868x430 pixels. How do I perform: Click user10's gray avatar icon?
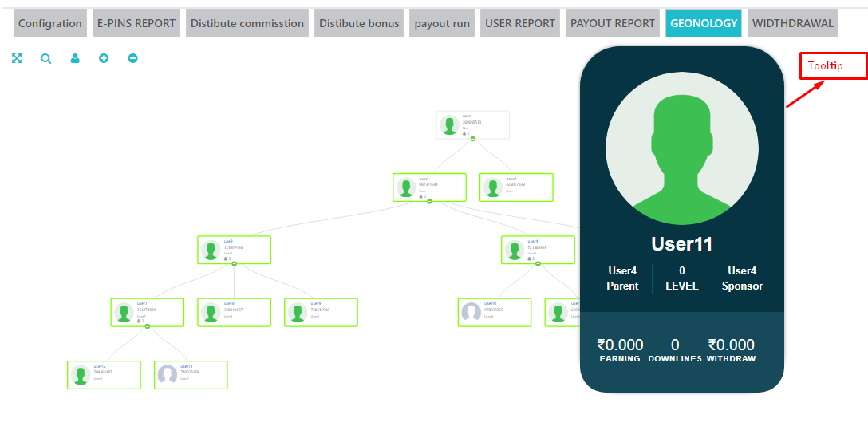[x=471, y=312]
